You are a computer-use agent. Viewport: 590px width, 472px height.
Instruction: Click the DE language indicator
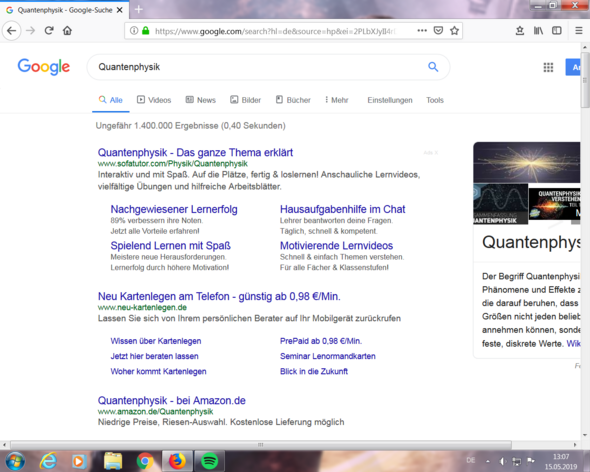pyautogui.click(x=471, y=460)
